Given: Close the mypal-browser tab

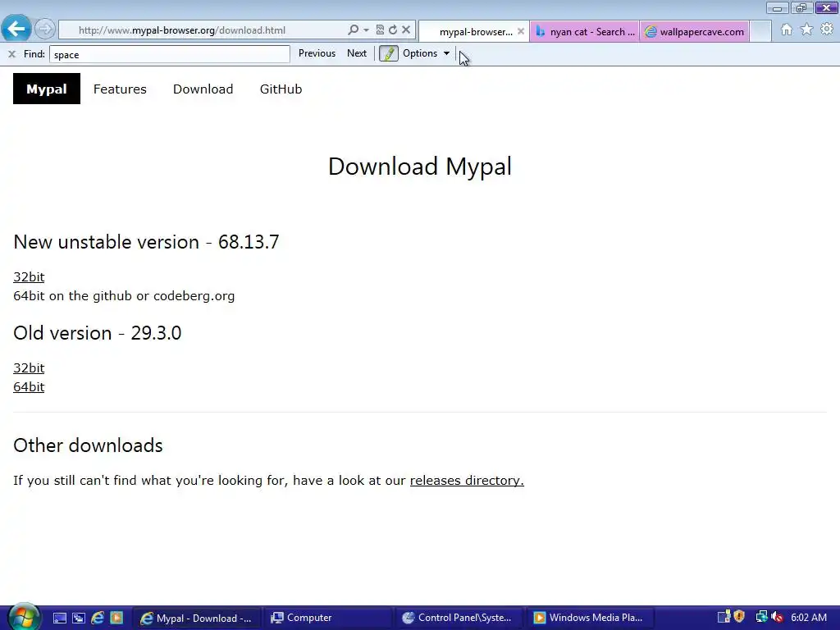Looking at the screenshot, I should point(521,32).
